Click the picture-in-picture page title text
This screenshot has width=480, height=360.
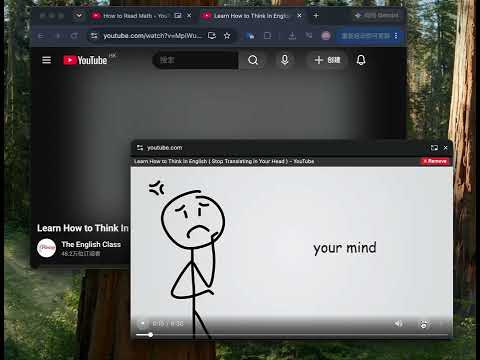pyautogui.click(x=224, y=161)
